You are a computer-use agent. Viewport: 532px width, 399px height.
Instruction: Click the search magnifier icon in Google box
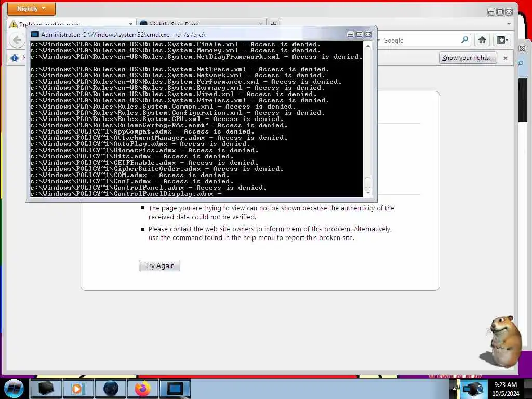tap(465, 40)
